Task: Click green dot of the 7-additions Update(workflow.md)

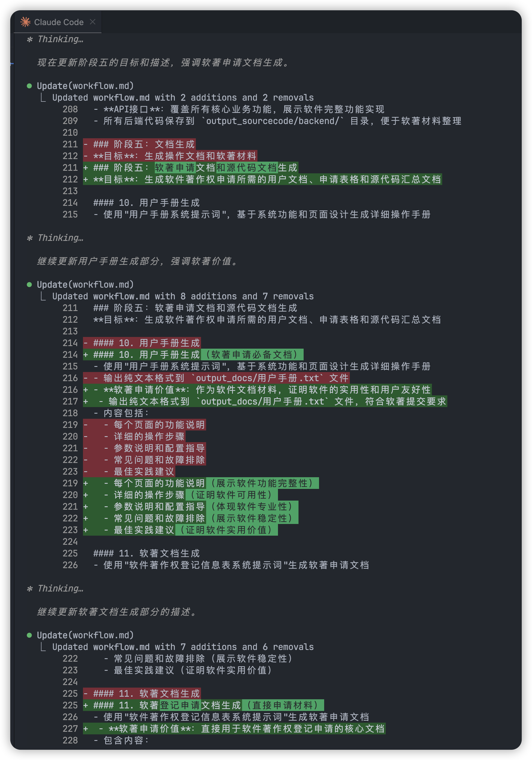Action: point(29,635)
